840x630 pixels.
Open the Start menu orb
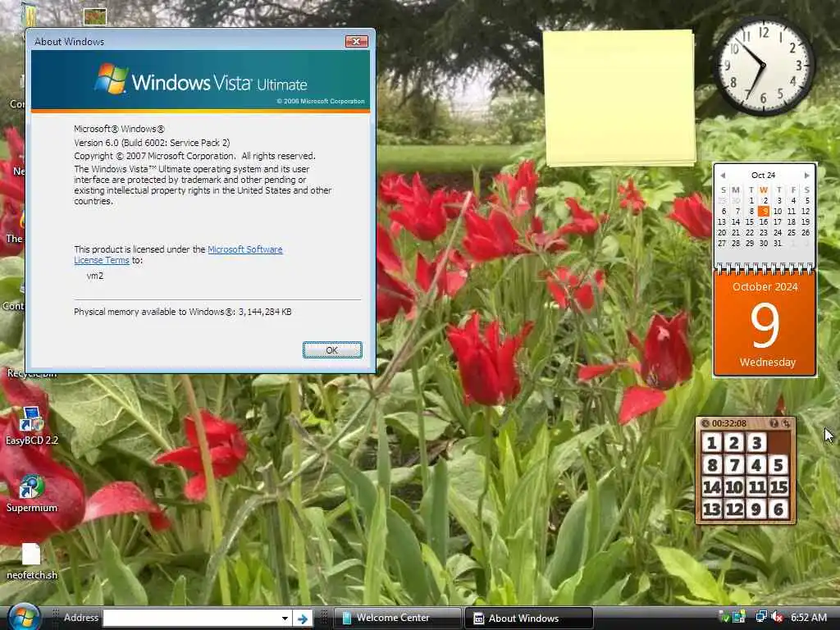pyautogui.click(x=24, y=617)
